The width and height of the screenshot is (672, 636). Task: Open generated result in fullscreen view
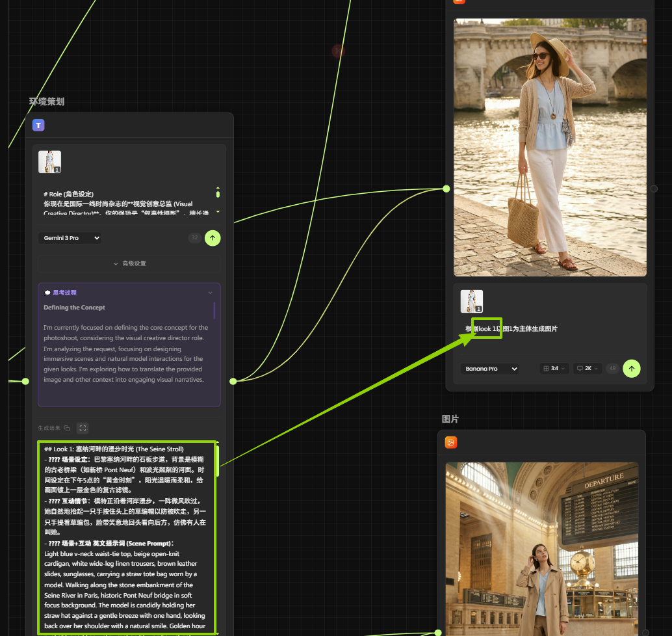(x=83, y=428)
